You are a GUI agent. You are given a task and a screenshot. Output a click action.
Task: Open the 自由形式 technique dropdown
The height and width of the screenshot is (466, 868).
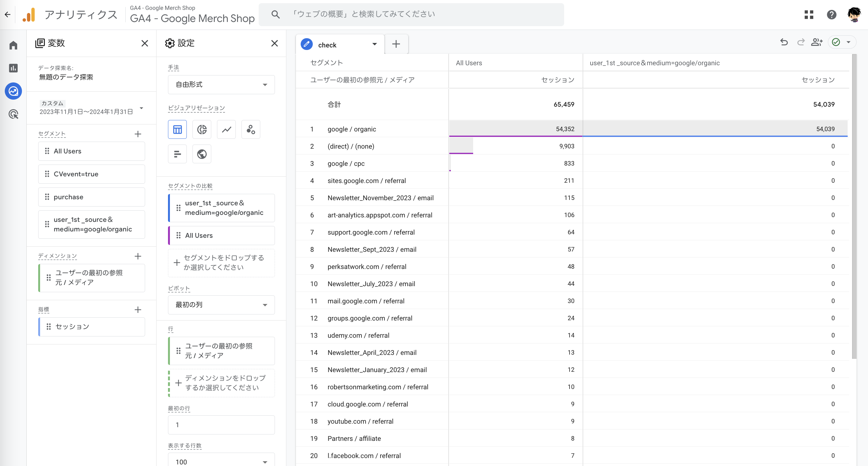[221, 85]
